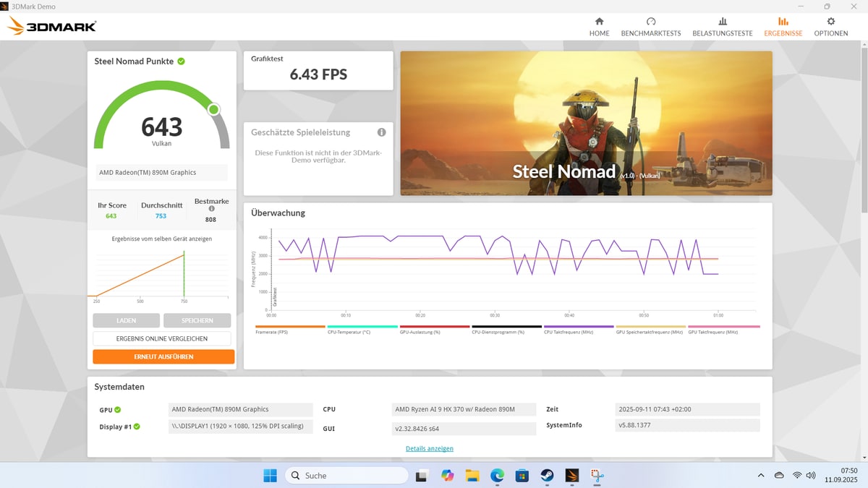Show hidden system tray icons chevron
This screenshot has width=868, height=488.
tap(760, 476)
